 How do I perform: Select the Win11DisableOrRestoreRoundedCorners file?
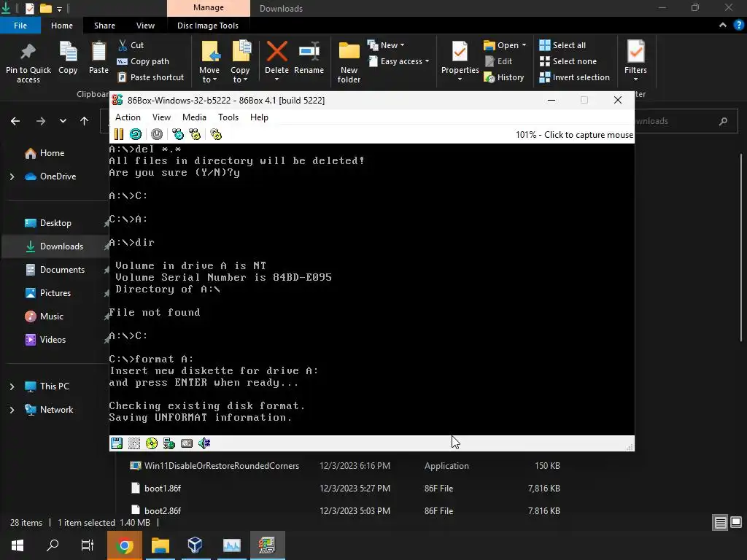click(222, 466)
